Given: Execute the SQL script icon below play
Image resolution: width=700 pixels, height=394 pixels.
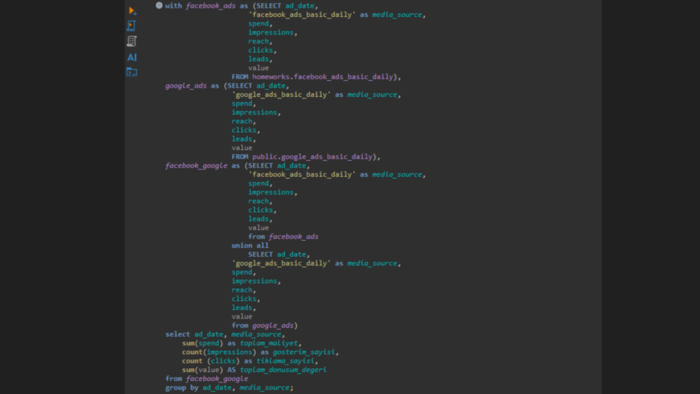Looking at the screenshot, I should (131, 26).
